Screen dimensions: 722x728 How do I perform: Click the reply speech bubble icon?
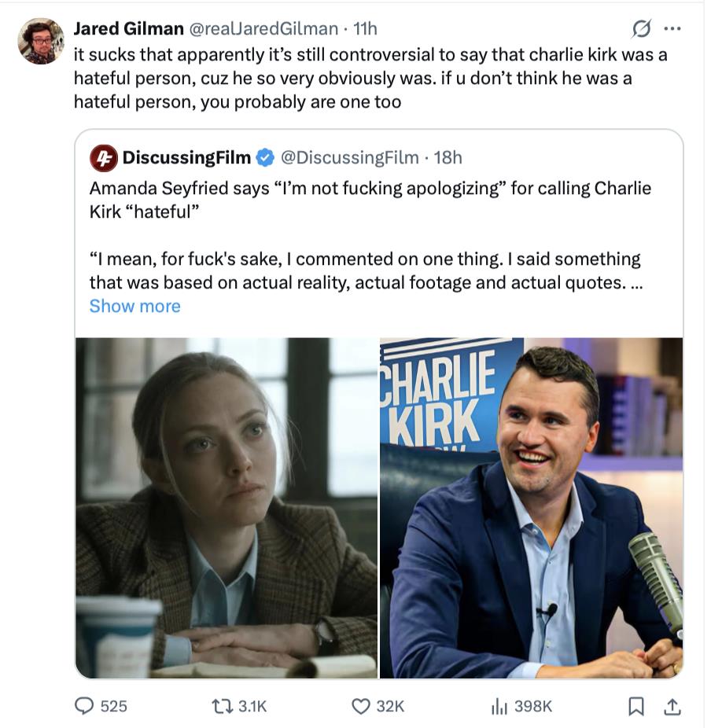(x=84, y=707)
